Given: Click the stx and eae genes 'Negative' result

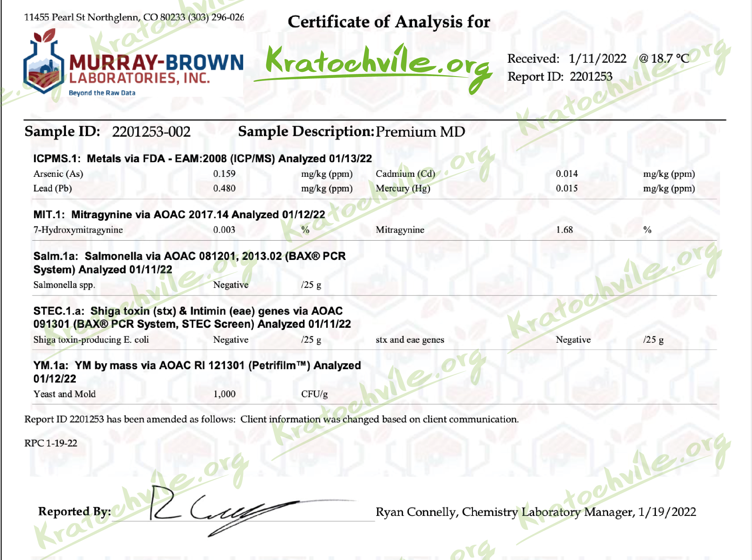Looking at the screenshot, I should click(573, 340).
